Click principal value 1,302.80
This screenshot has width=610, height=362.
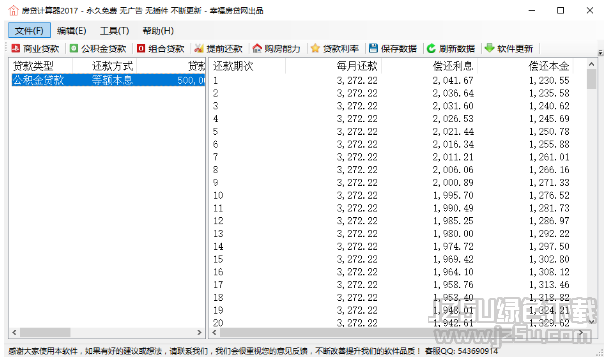point(549,259)
